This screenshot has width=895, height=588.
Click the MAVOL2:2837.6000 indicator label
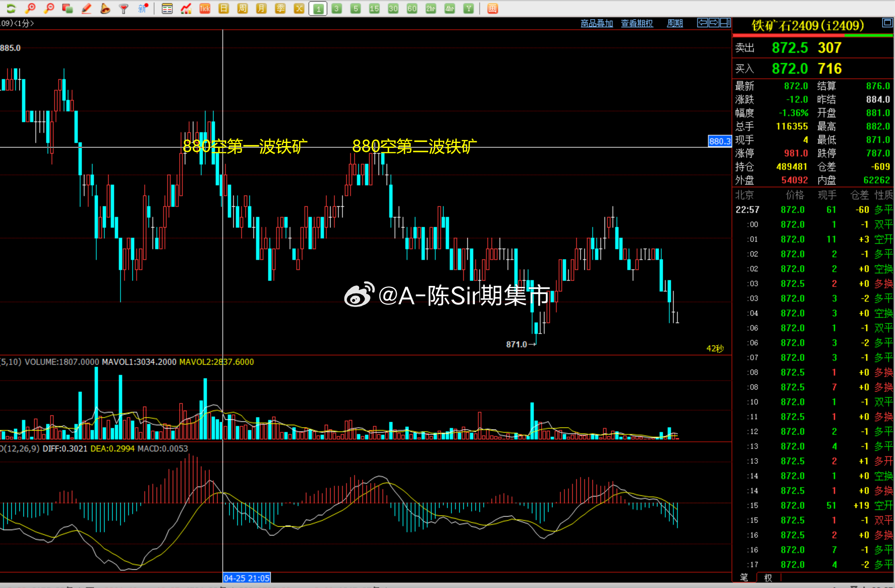tap(217, 362)
